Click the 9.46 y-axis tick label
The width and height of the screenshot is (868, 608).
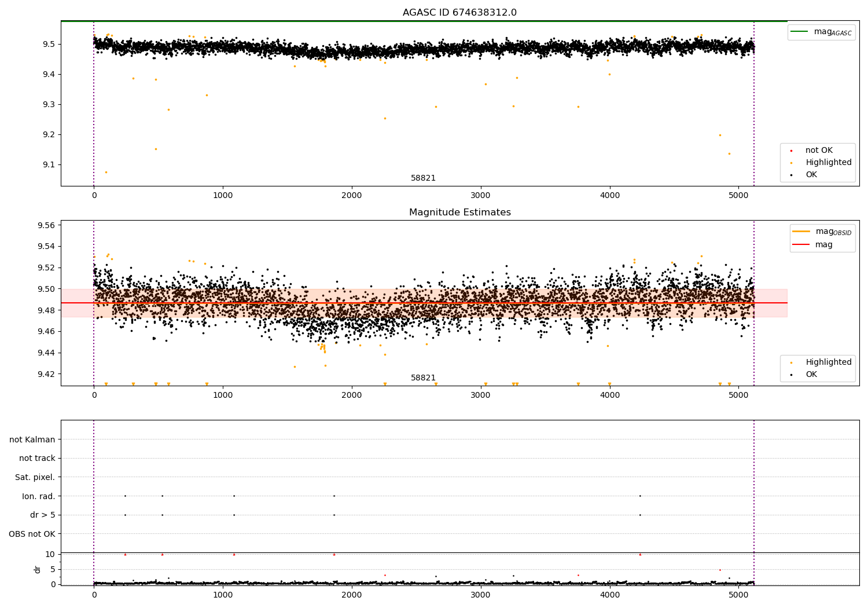pyautogui.click(x=46, y=332)
